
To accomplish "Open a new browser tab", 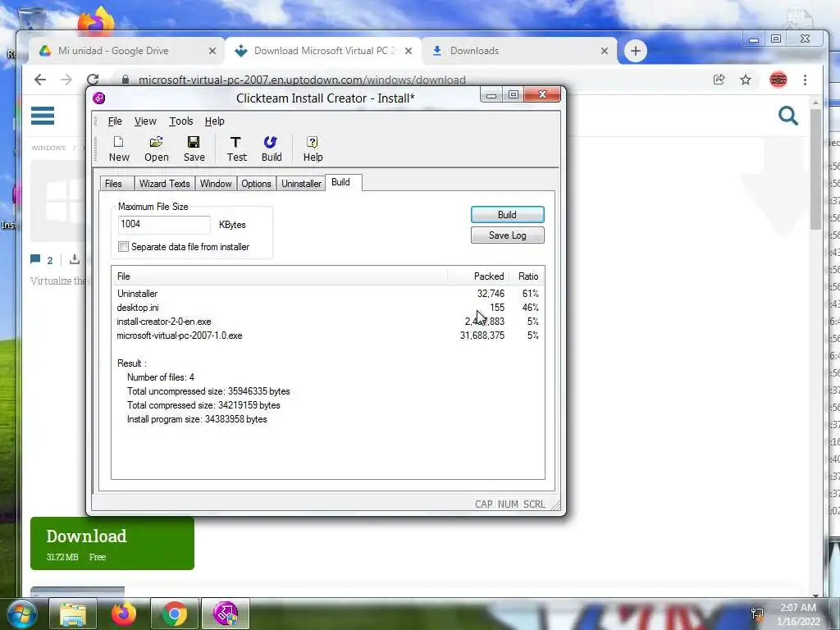I will tap(636, 51).
